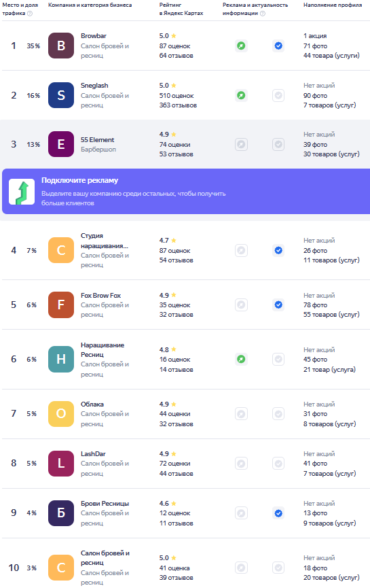Click the advertising icon for Облака

click(241, 413)
